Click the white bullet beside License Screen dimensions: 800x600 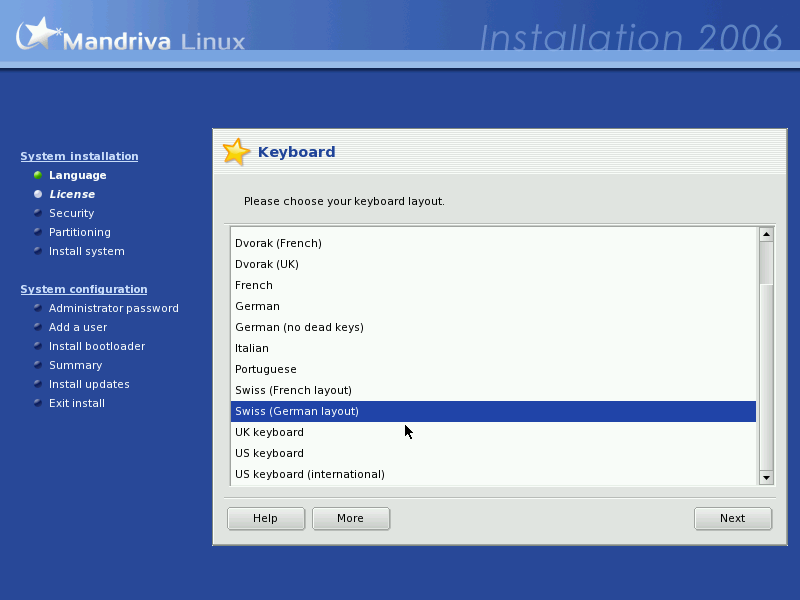(38, 194)
